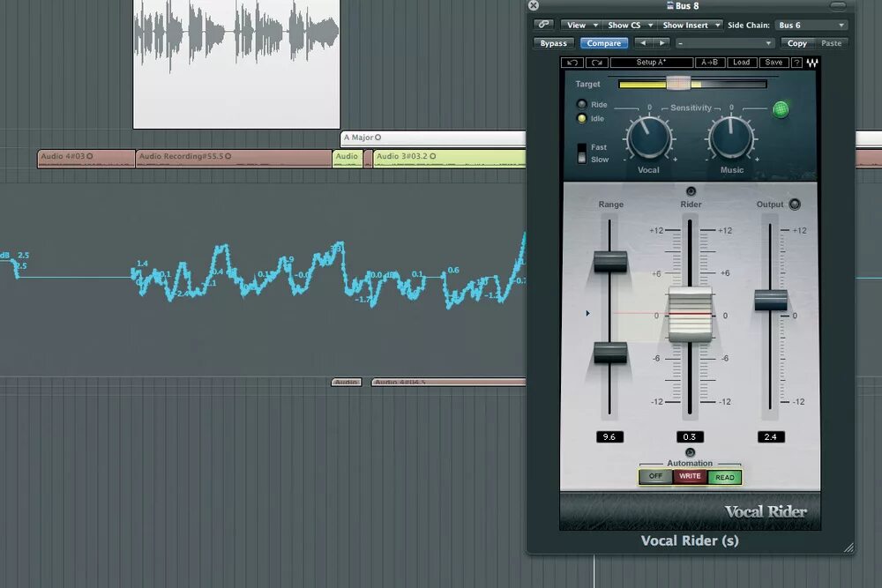Switch the Fast/Slow toggle to Fast
The height and width of the screenshot is (588, 882).
(582, 148)
